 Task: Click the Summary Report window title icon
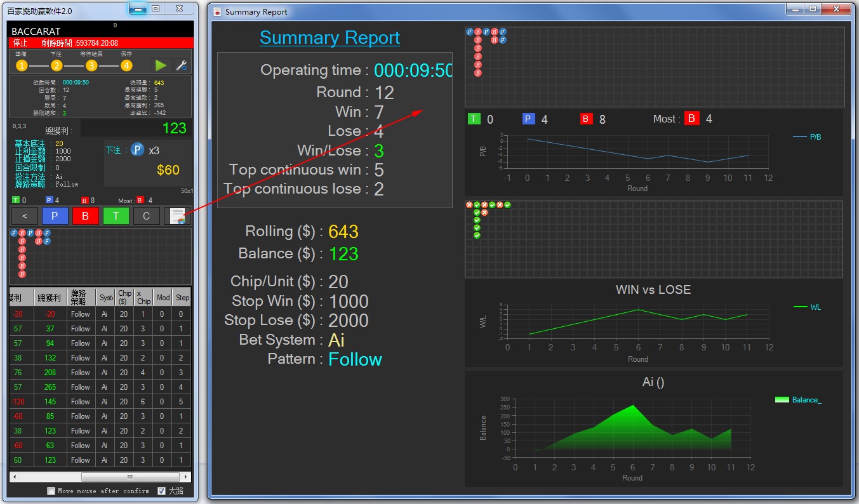tap(217, 12)
